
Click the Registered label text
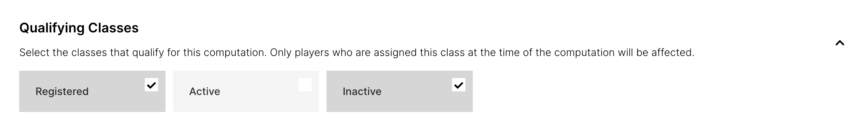point(62,92)
